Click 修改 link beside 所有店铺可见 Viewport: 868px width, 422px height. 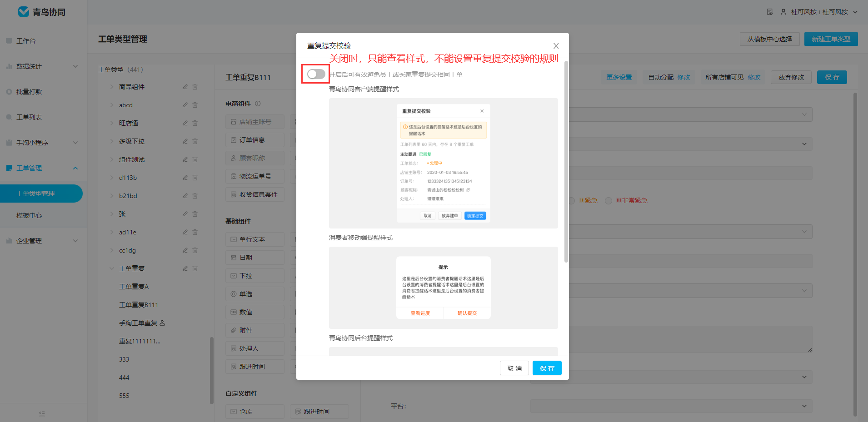754,77
